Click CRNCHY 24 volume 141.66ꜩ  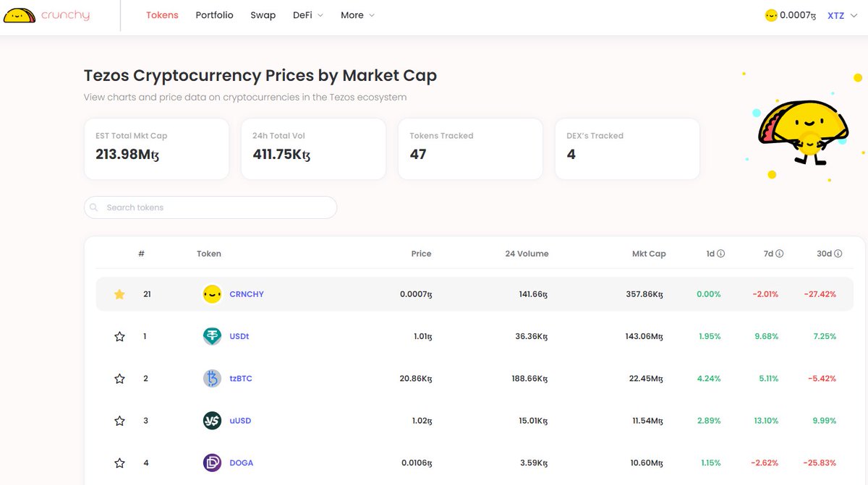point(532,294)
